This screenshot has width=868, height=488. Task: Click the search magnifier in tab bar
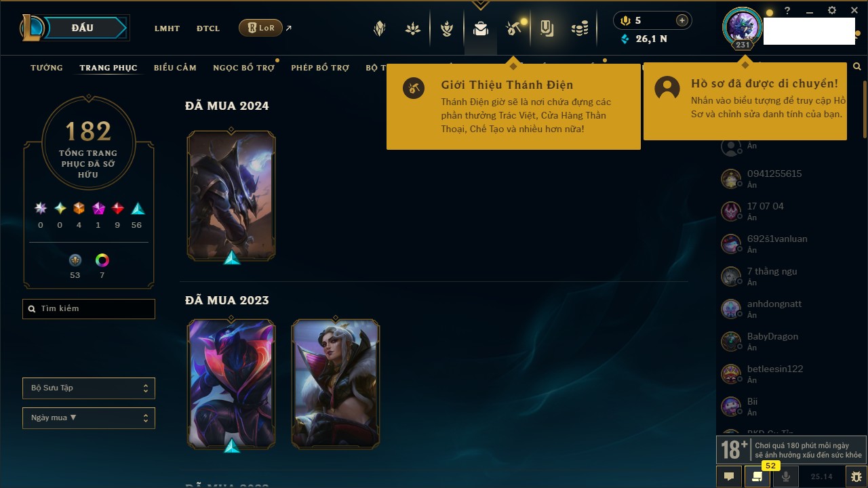857,67
